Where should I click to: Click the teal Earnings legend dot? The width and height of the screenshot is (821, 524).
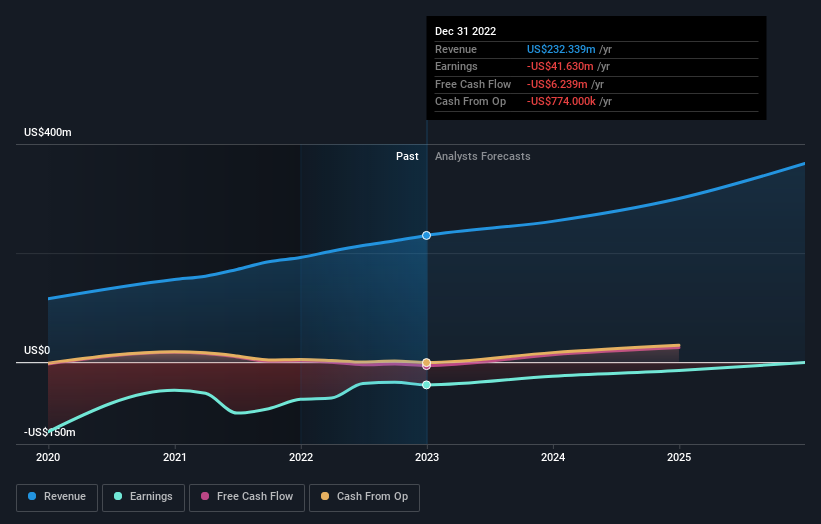point(118,496)
